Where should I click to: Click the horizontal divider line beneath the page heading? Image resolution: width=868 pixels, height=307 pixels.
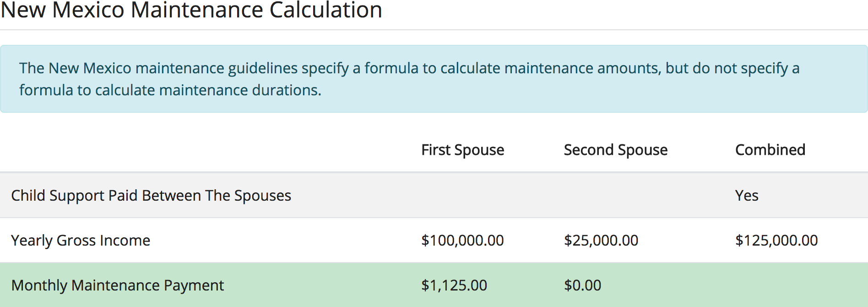tap(434, 30)
